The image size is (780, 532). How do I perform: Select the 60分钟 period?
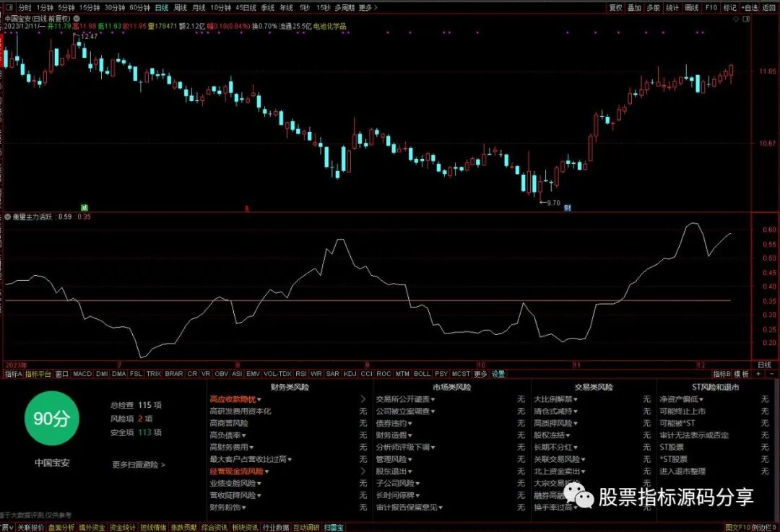click(x=140, y=7)
